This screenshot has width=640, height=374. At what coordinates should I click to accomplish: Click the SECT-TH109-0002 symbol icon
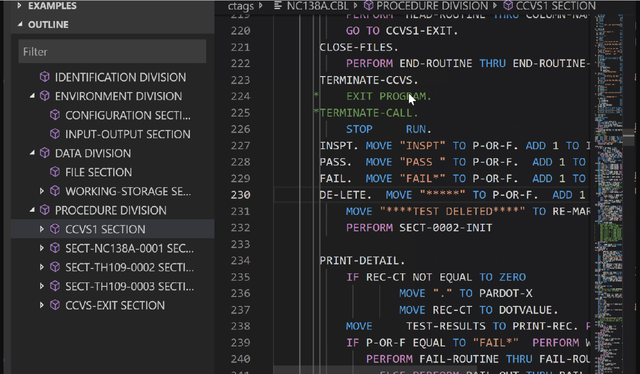coord(55,267)
